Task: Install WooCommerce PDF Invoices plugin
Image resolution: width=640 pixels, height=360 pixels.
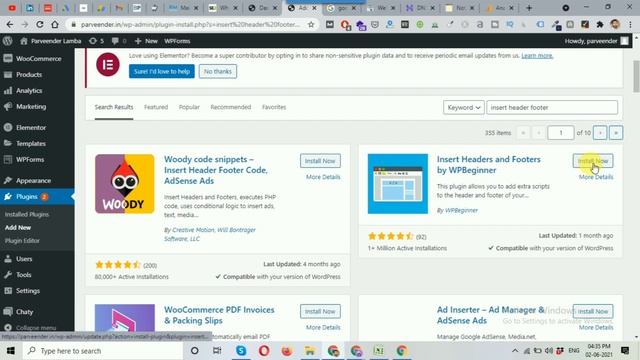Action: (320, 311)
